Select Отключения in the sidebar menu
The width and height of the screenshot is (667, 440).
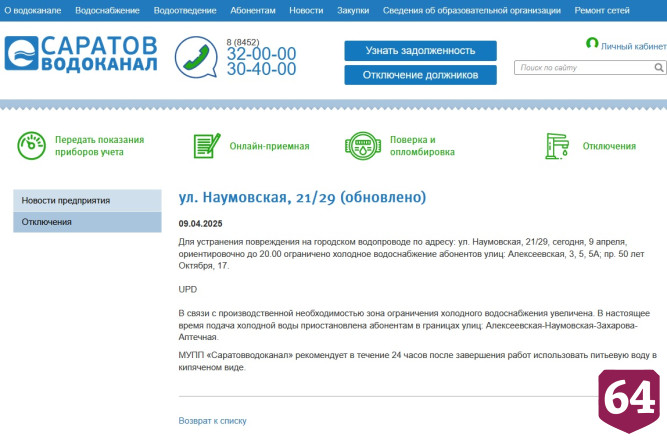pyautogui.click(x=87, y=222)
